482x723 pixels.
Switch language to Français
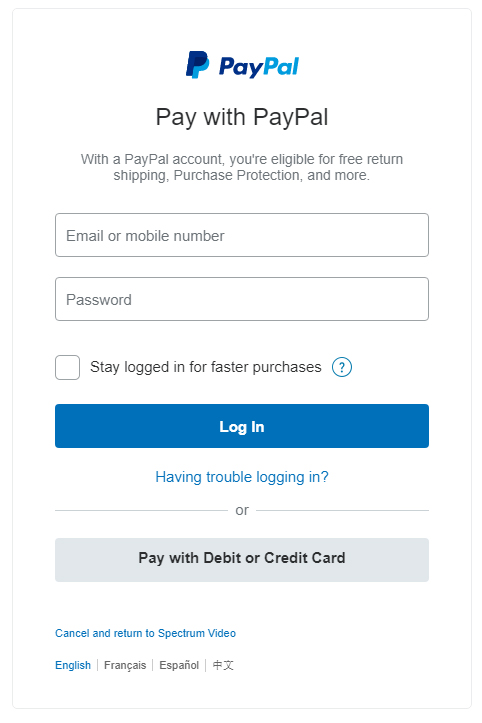(x=125, y=665)
